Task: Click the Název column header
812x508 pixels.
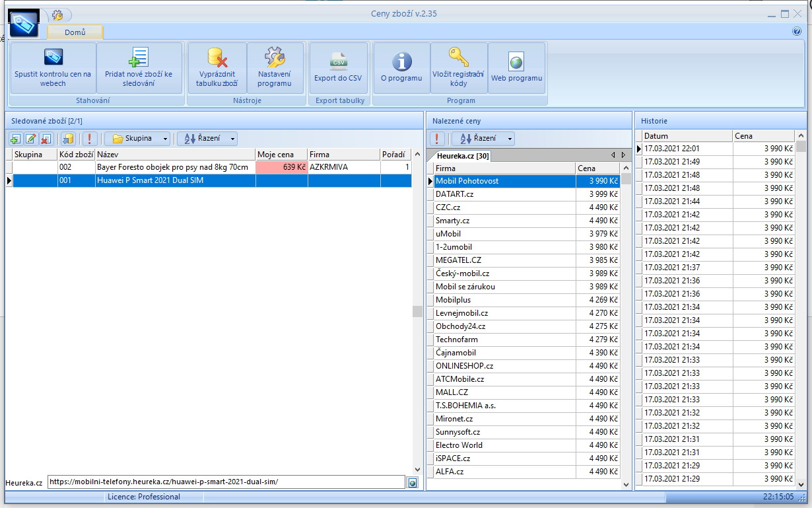Action: click(175, 155)
